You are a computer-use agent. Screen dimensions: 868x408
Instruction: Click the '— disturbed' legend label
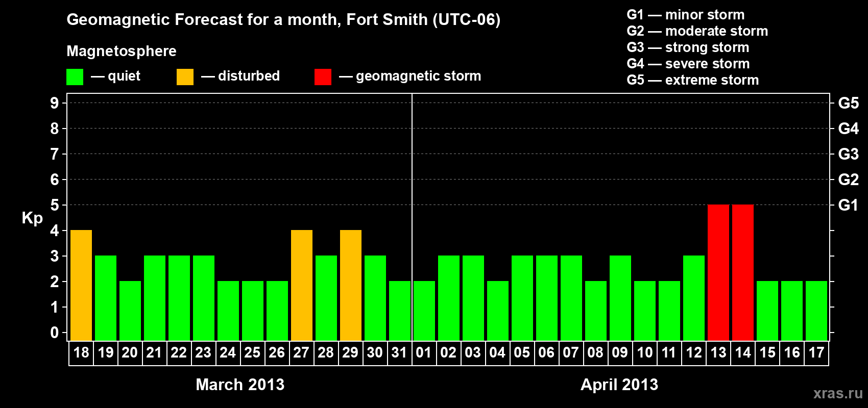[x=240, y=76]
